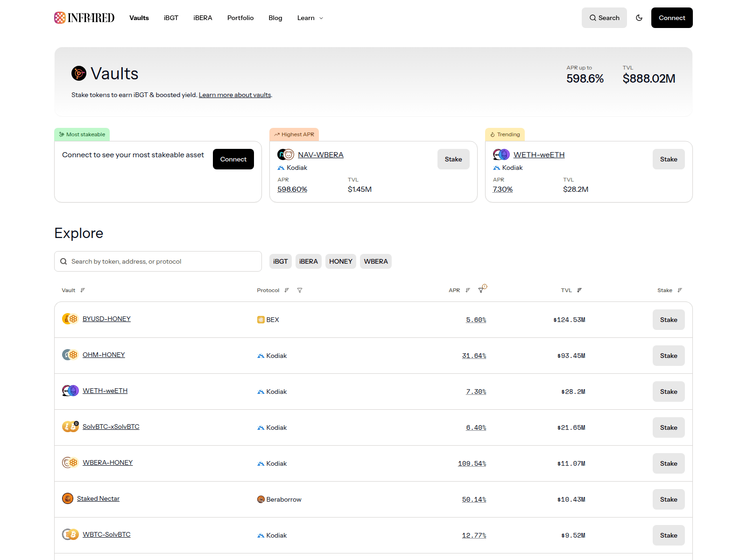Click Stake in OHM-HONEY row

coord(669,356)
